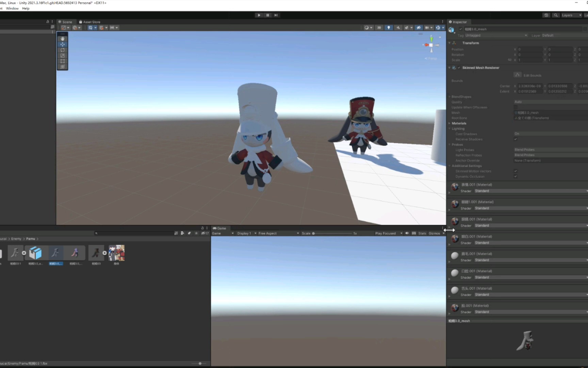Image resolution: width=588 pixels, height=368 pixels.
Task: Select the Move tool in the Scene toolbar
Action: pyautogui.click(x=62, y=44)
